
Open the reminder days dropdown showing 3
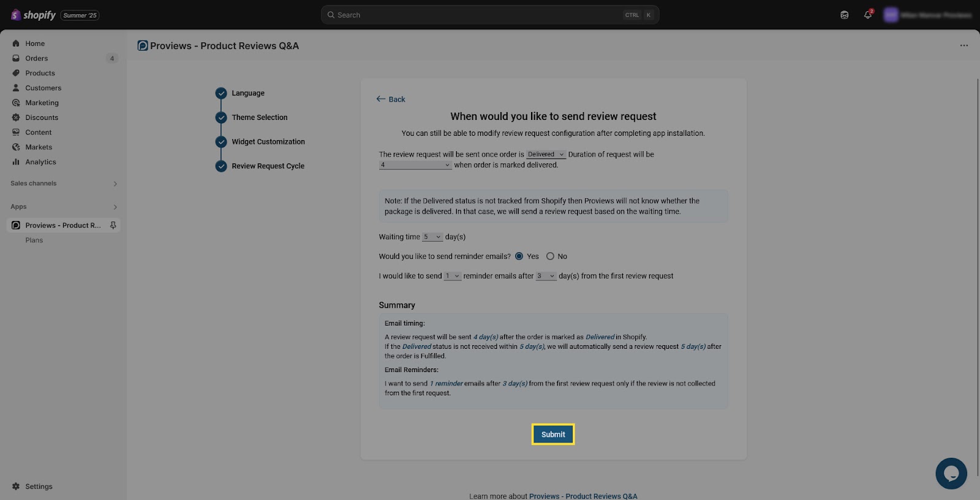pyautogui.click(x=546, y=276)
